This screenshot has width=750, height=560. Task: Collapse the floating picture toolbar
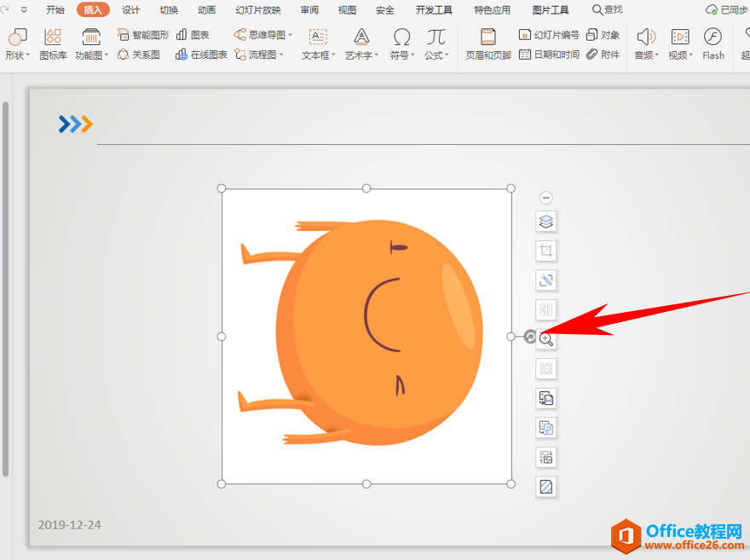coord(546,198)
